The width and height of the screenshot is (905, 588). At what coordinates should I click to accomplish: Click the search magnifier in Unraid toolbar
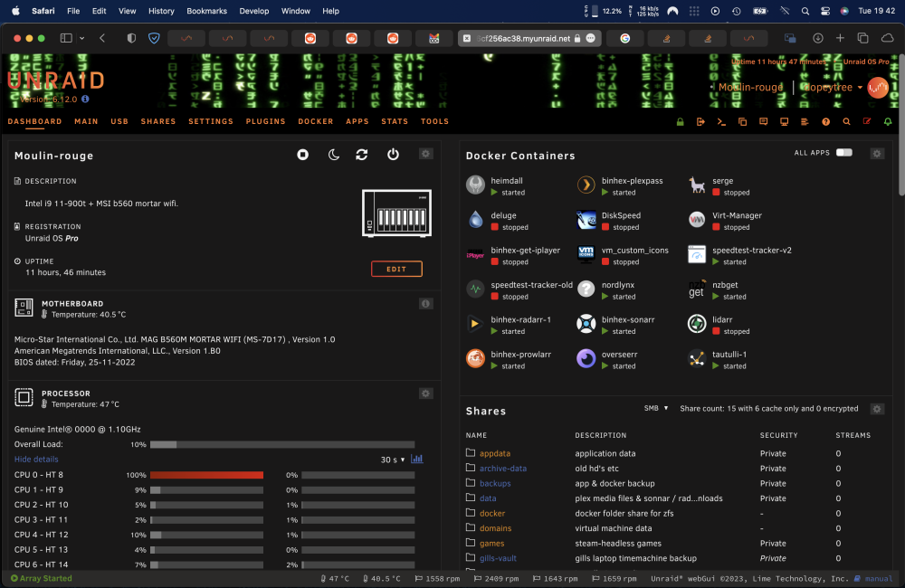point(846,122)
